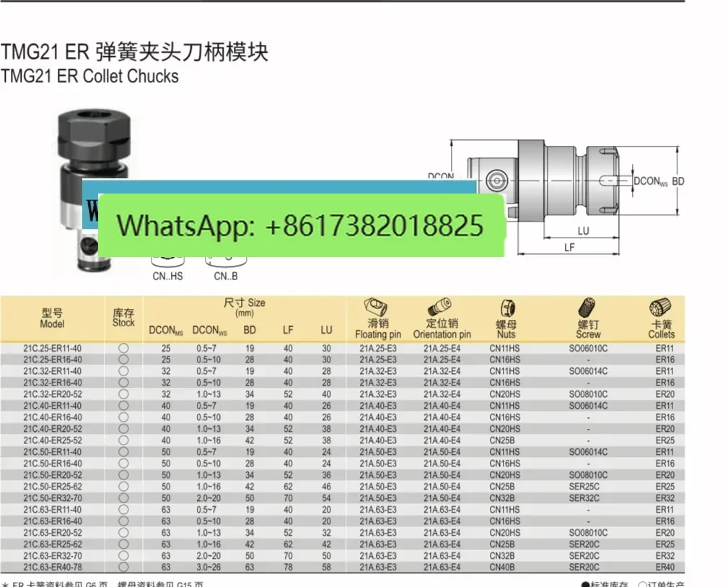
Task: Click the SER25C screw entry
Action: tap(584, 487)
